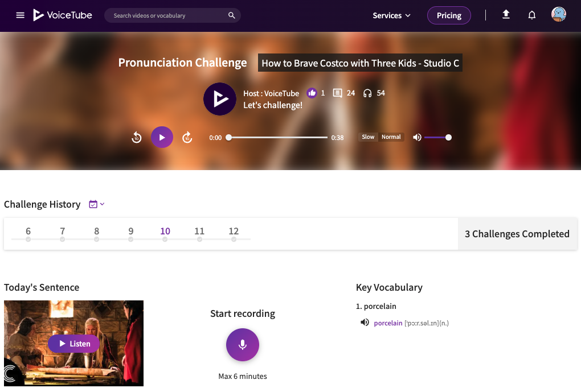Rewind audio 10 seconds
The height and width of the screenshot is (392, 581).
coord(137,137)
